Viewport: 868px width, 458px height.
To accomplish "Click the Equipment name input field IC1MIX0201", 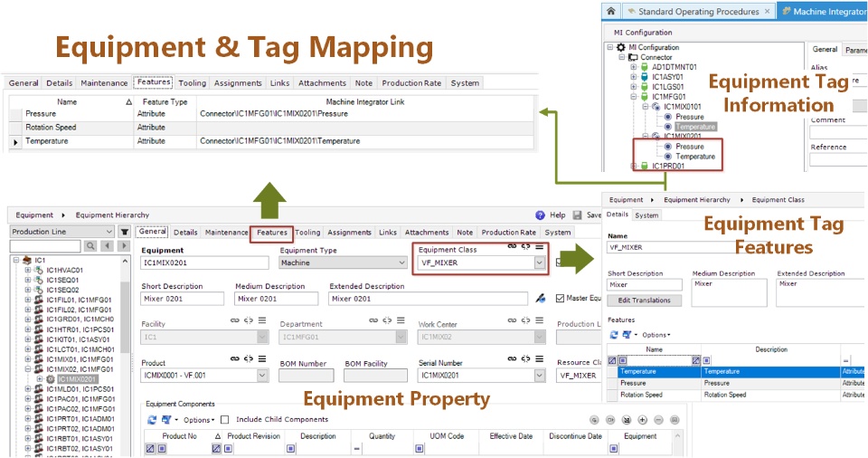I will (x=205, y=262).
